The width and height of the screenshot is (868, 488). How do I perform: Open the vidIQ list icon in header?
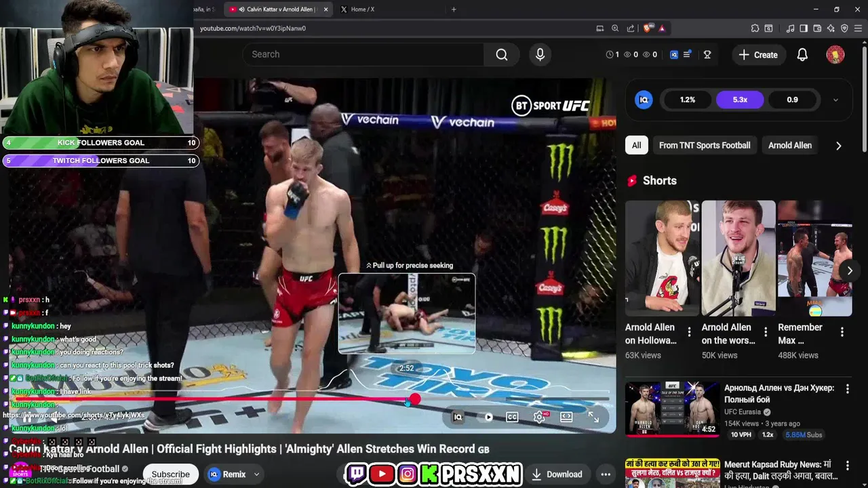tap(687, 54)
